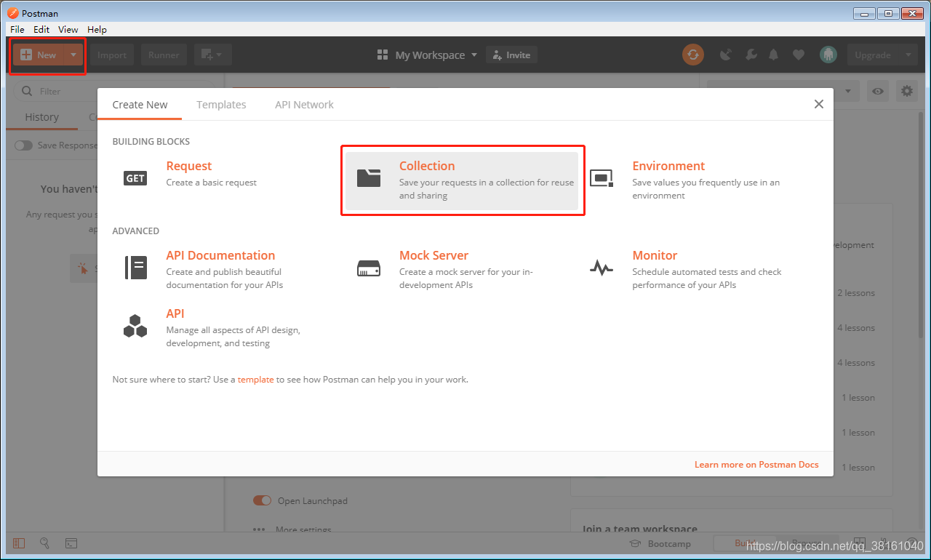Click the heart icon in header
This screenshot has height=560, width=931.
coord(799,55)
